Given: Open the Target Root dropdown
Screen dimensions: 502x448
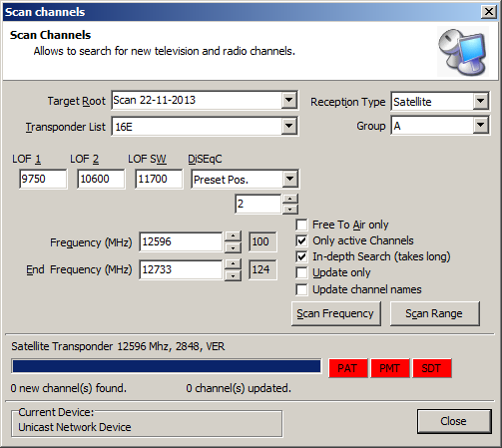Looking at the screenshot, I should pyautogui.click(x=288, y=100).
